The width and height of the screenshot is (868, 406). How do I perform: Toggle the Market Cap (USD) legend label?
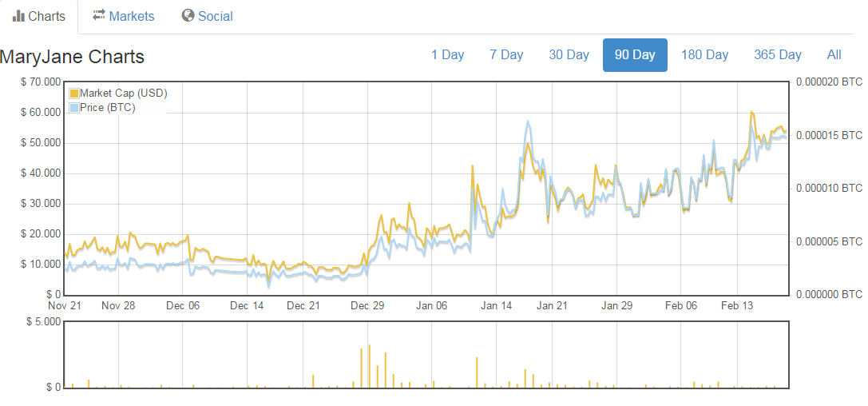tap(124, 93)
